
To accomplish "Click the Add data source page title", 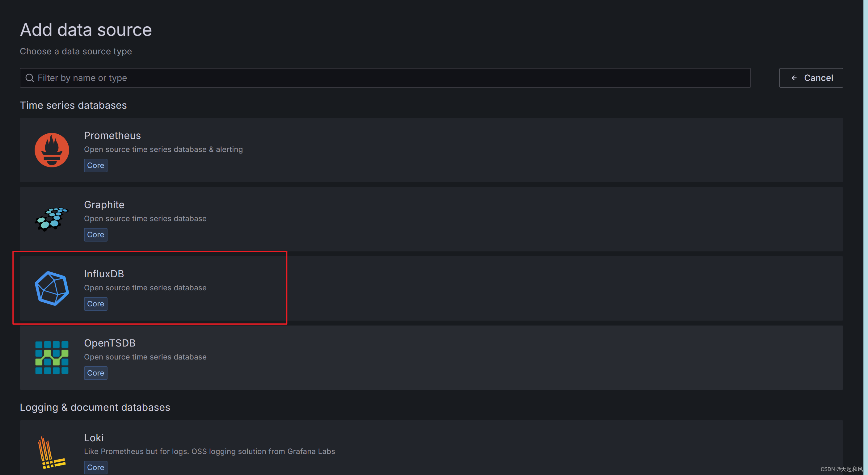I will pos(86,30).
